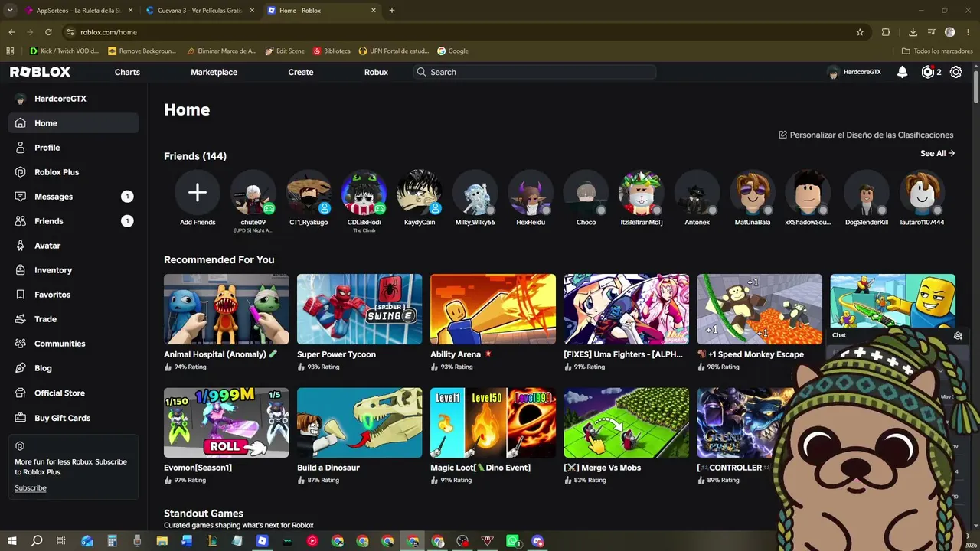The image size is (980, 551).
Task: Bookmark this page with the star icon
Action: click(x=860, y=32)
